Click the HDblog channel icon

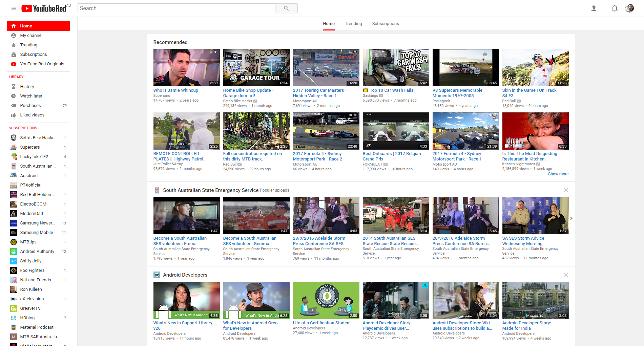click(14, 318)
